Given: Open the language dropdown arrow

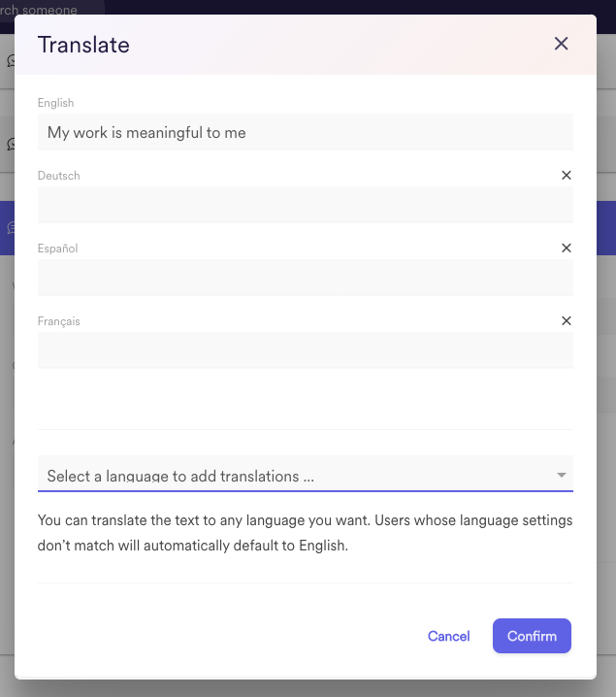Looking at the screenshot, I should click(562, 475).
